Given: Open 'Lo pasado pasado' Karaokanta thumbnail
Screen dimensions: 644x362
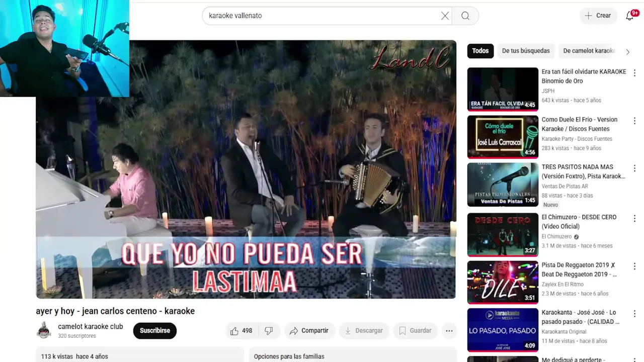Looking at the screenshot, I should [503, 330].
